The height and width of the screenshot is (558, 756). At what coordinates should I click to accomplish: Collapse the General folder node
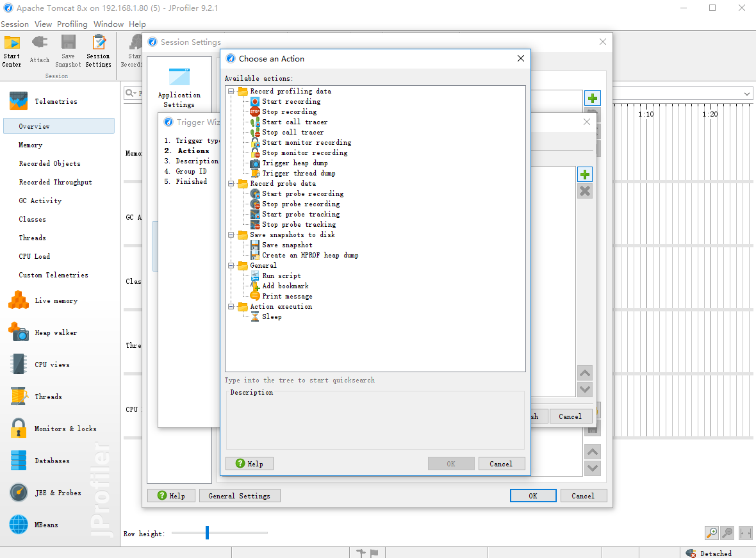point(231,266)
